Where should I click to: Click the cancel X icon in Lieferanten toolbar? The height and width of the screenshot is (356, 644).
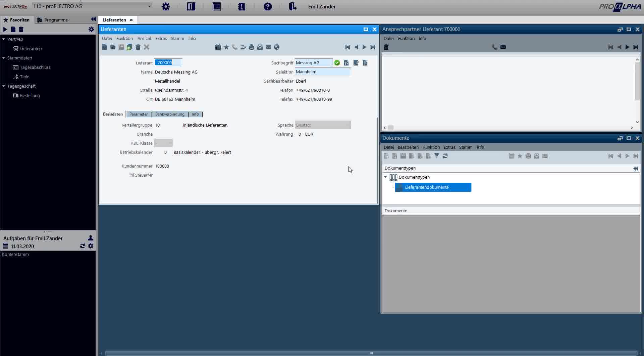[x=147, y=47]
